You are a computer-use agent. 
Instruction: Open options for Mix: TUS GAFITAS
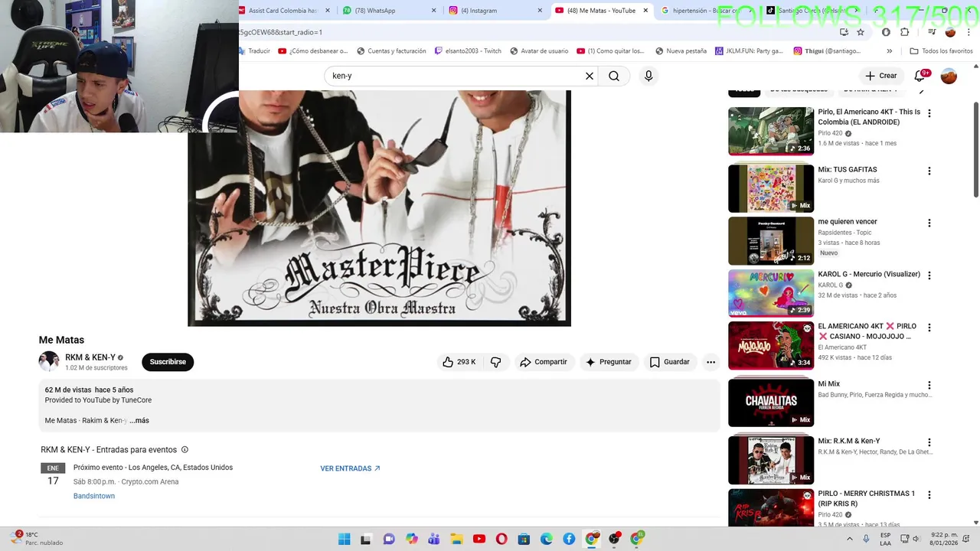tap(929, 171)
